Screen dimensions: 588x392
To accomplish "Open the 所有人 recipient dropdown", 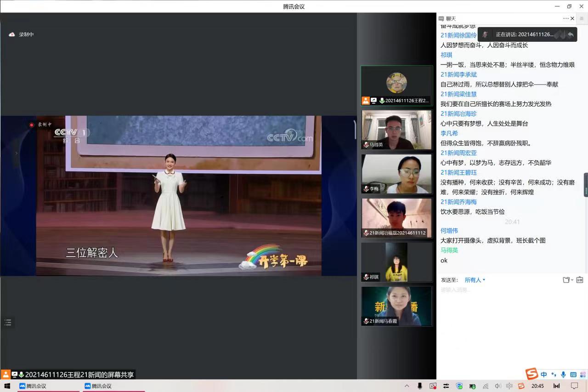I will [x=475, y=280].
